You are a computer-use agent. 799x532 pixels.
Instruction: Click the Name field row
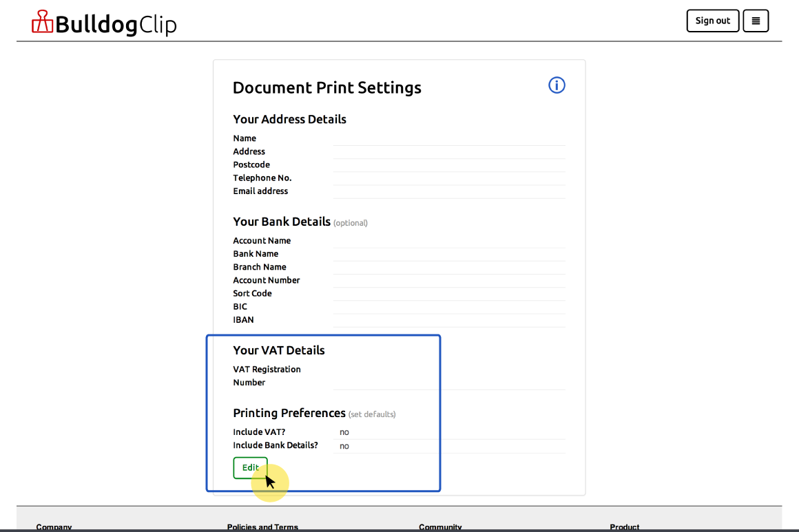click(x=398, y=138)
